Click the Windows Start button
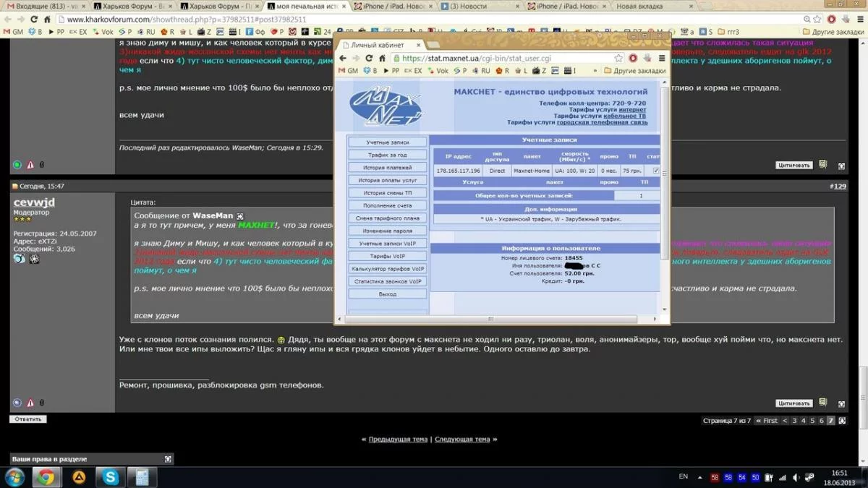 point(14,477)
